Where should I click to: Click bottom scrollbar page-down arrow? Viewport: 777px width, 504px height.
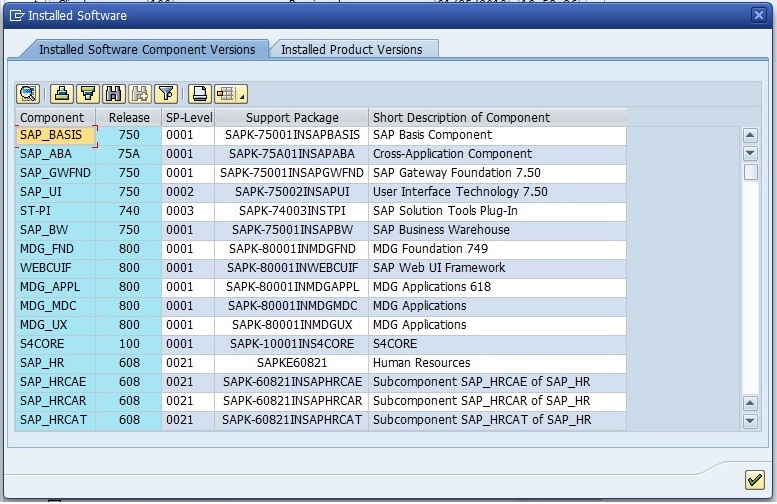750,422
